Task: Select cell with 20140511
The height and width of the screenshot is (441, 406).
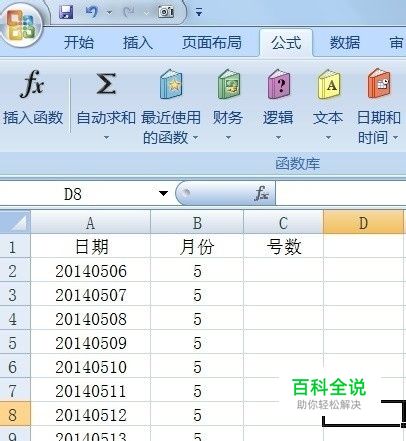Action: 90,391
